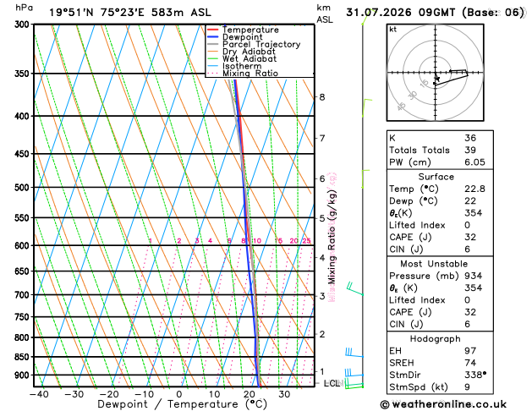
Task: Click the 700 hPa pressure label
Action: click(24, 295)
